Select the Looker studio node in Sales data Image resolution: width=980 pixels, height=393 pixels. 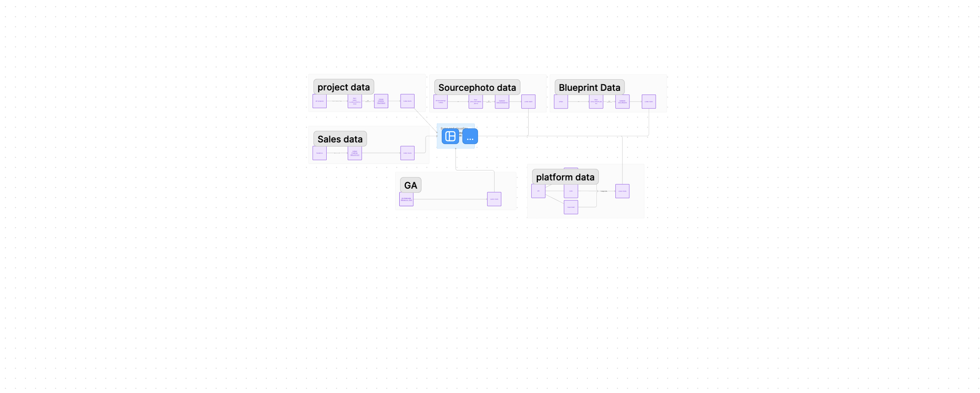click(407, 153)
